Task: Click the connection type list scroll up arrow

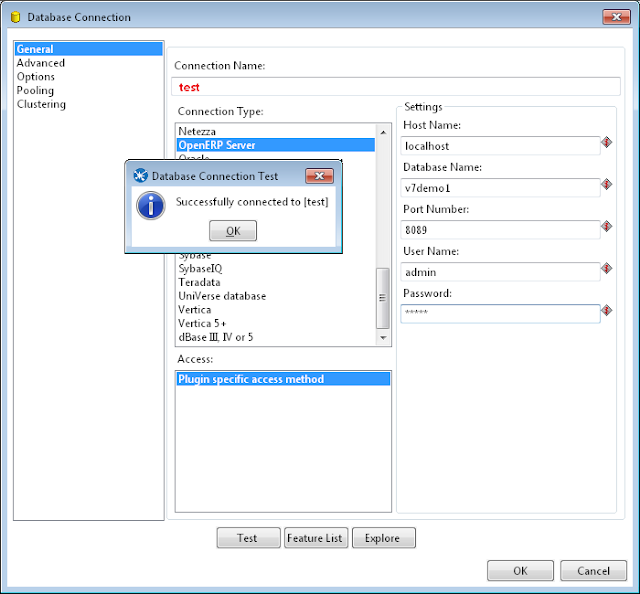Action: (x=383, y=132)
